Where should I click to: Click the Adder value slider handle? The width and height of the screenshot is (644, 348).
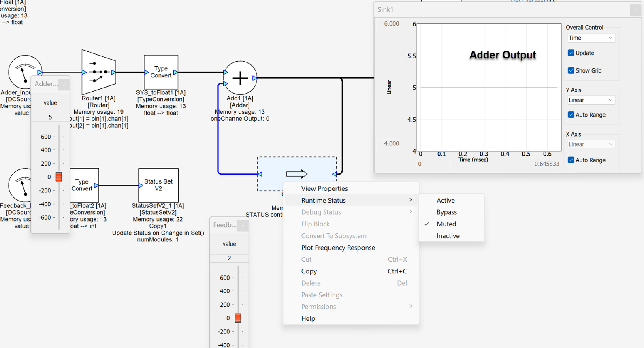(x=59, y=177)
